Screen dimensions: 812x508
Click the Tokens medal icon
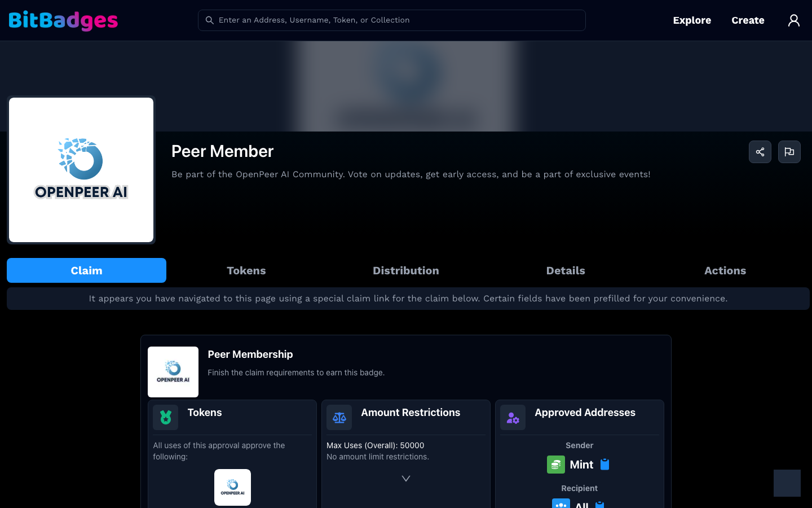tap(165, 417)
